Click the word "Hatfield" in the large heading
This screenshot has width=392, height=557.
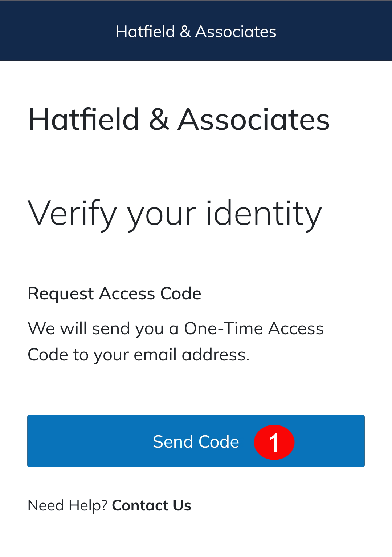coord(84,119)
